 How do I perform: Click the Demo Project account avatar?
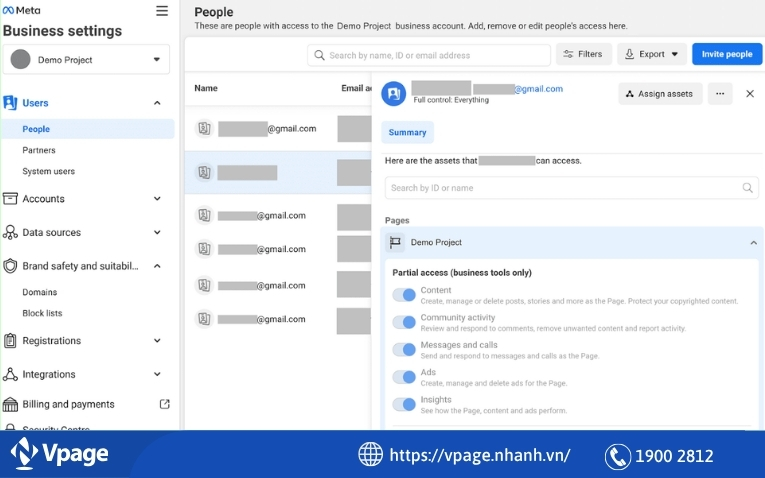click(x=20, y=60)
